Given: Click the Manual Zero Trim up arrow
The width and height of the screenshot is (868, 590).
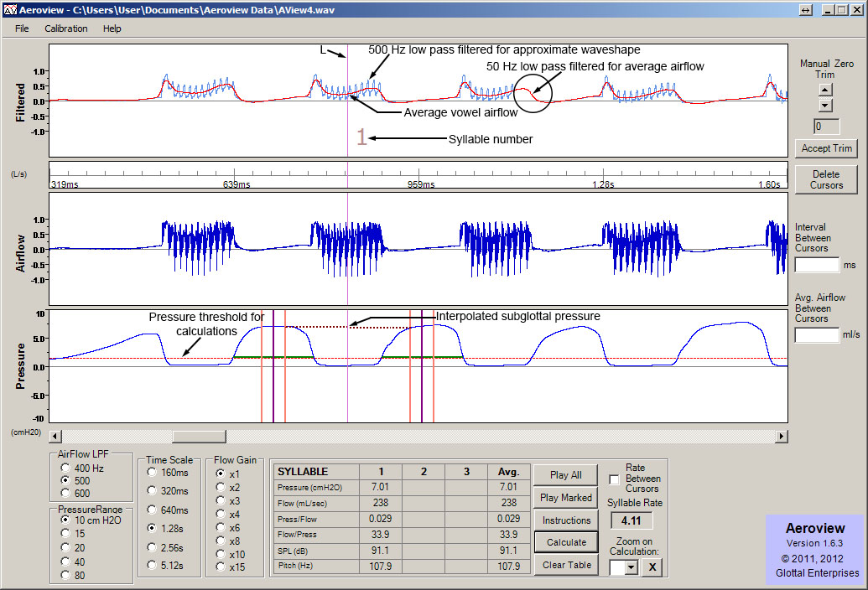Looking at the screenshot, I should click(x=825, y=88).
